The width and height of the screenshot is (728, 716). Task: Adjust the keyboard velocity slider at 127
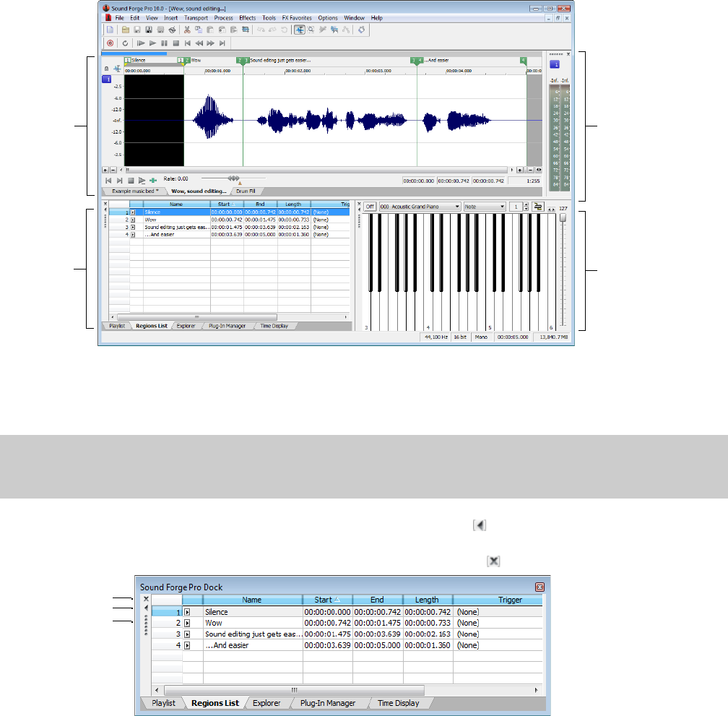tap(563, 217)
